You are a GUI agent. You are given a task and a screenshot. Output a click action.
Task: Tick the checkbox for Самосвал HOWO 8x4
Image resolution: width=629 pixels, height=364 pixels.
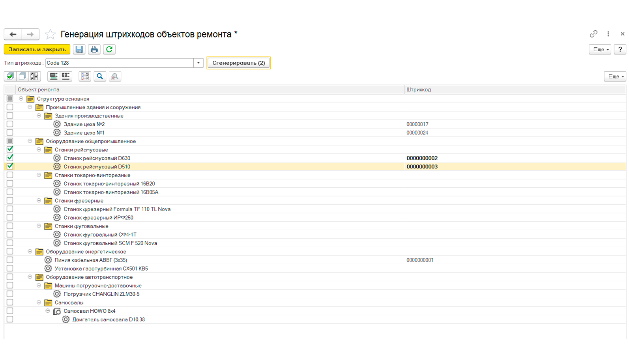coord(10,311)
